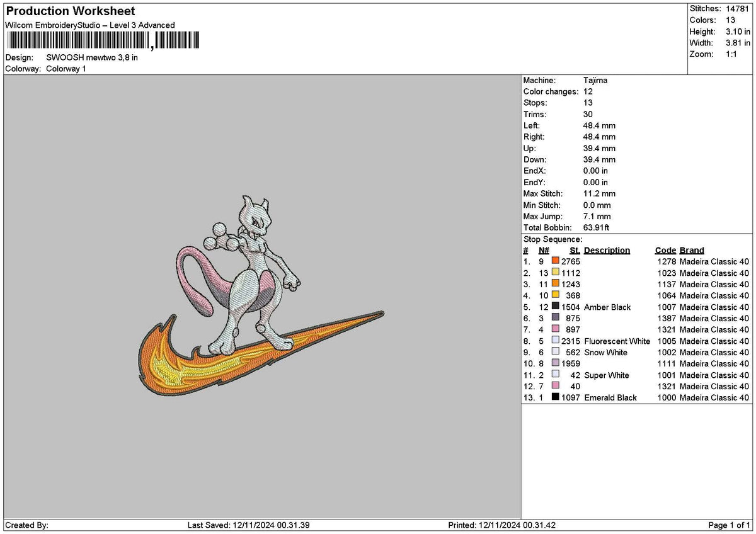The image size is (756, 534).
Task: Select thread code 1064
Action: coord(667,295)
